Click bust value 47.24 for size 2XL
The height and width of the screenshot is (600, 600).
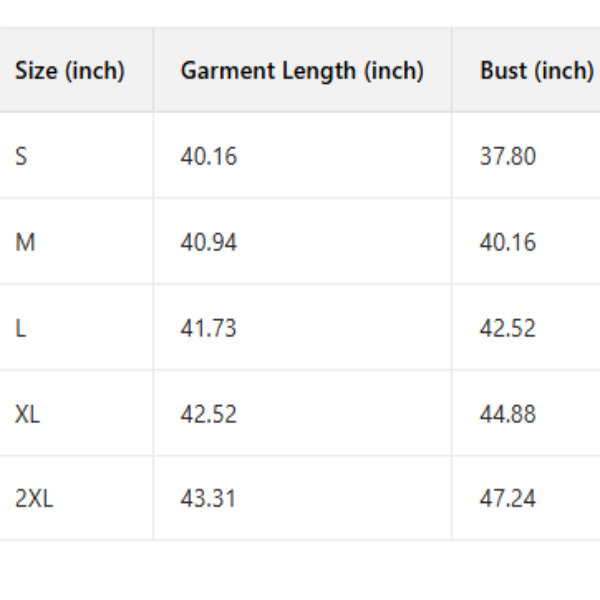pyautogui.click(x=508, y=498)
